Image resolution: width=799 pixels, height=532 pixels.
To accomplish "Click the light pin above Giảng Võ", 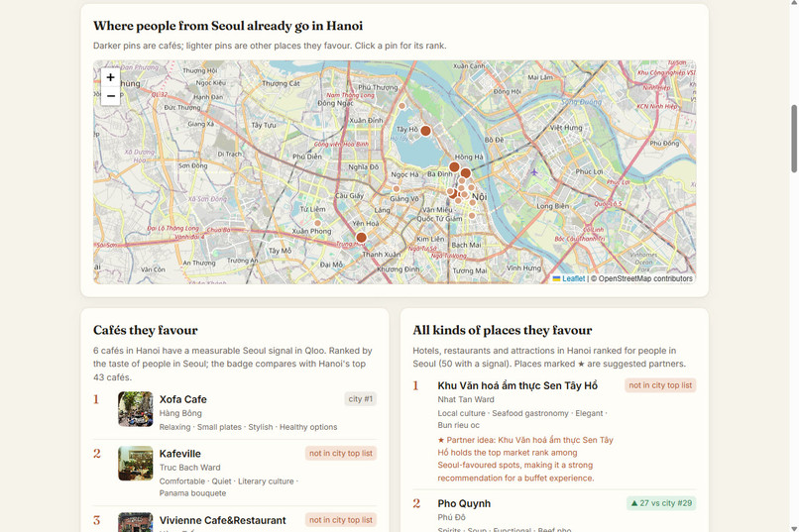I will click(396, 189).
